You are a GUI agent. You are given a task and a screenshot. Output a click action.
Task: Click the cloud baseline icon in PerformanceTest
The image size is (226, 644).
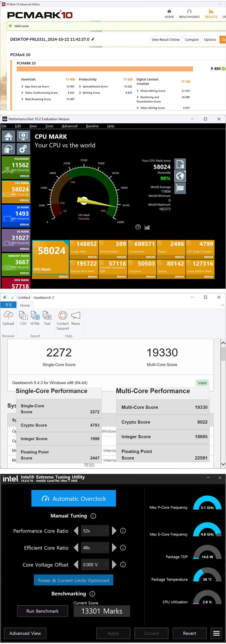8,149
